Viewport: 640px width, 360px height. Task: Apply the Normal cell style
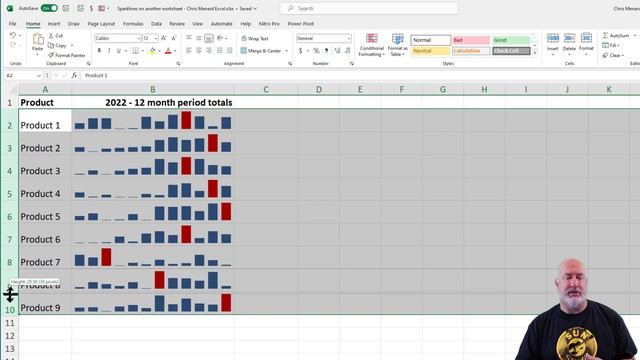click(x=430, y=40)
